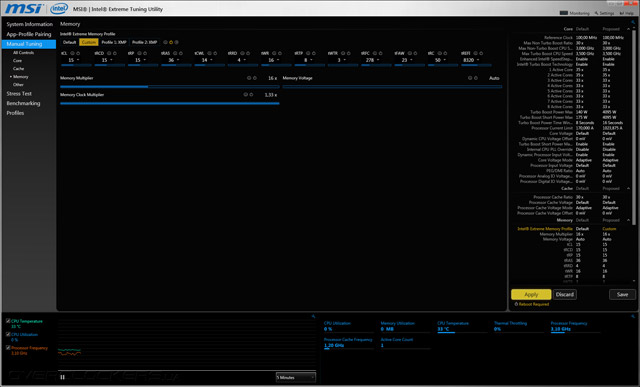This screenshot has width=640, height=387.
Task: Click the reset icon next to tWTR
Action: point(349,53)
